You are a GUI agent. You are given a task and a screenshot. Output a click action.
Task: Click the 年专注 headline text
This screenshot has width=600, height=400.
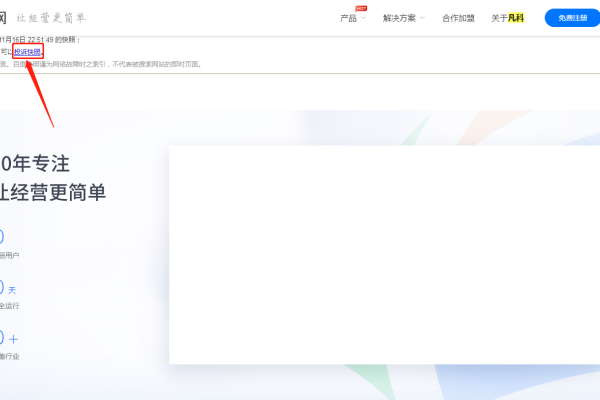[x=41, y=163]
